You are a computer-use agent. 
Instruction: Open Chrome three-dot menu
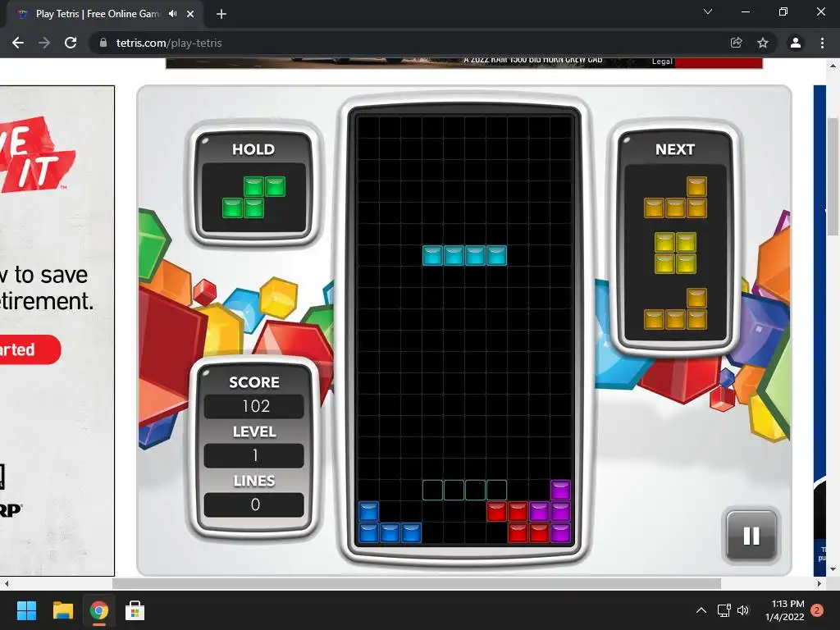(822, 43)
